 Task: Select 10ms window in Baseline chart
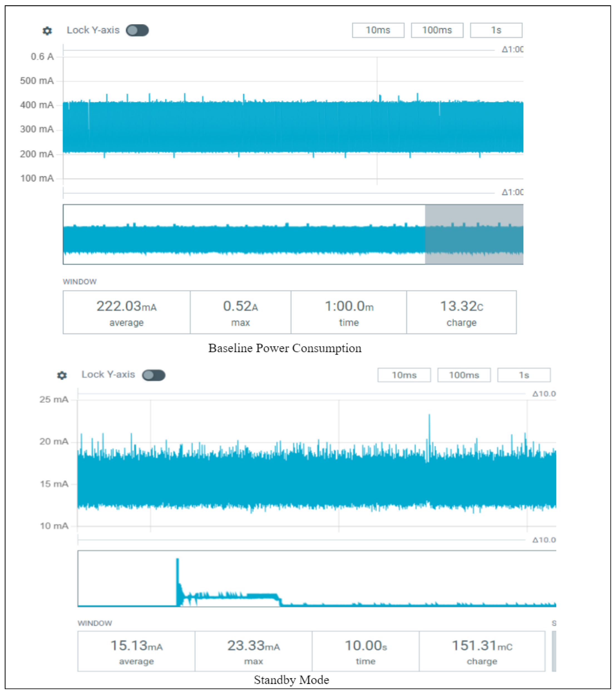click(x=378, y=30)
